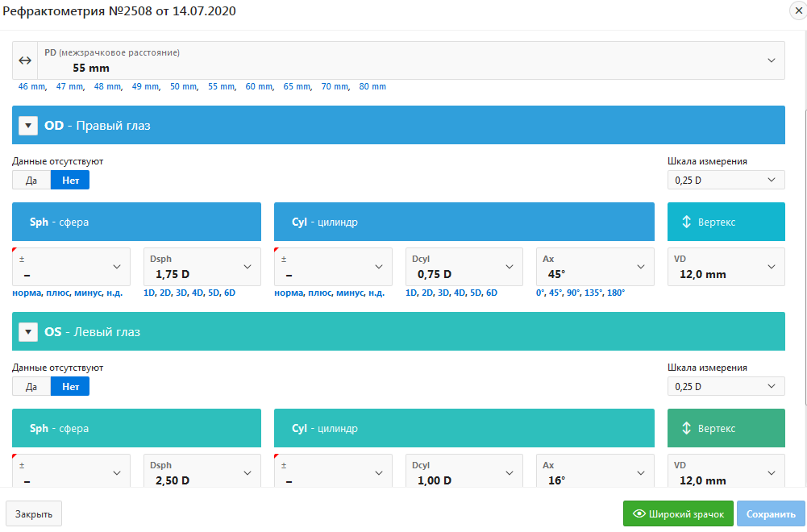
Task: Select Нет for right eye data missing
Action: coord(70,180)
